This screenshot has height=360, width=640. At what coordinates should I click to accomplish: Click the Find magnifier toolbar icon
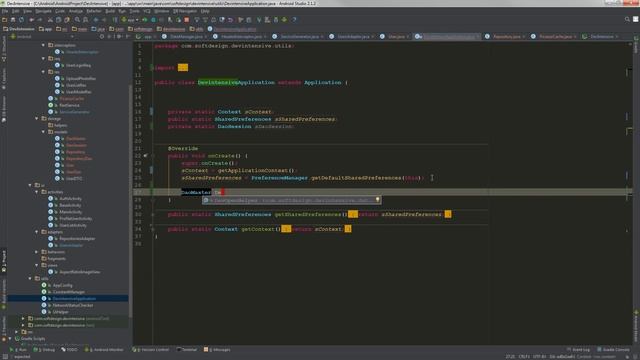point(77,20)
